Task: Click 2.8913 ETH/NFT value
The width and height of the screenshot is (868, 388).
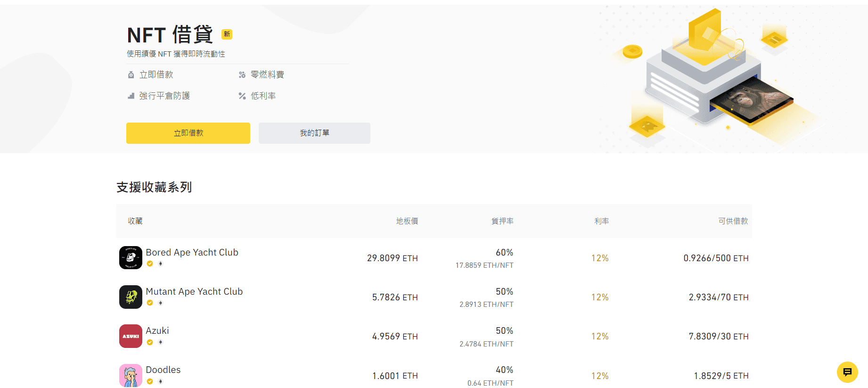Action: point(486,304)
